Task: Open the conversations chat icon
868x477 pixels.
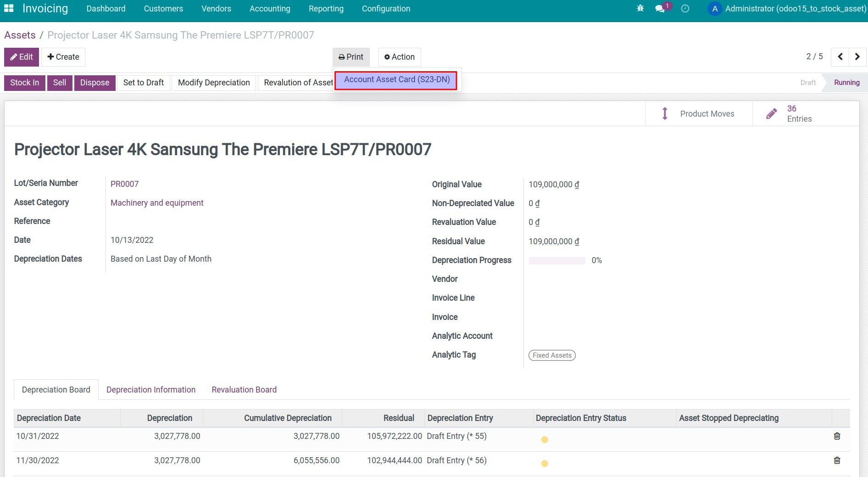Action: click(x=660, y=9)
